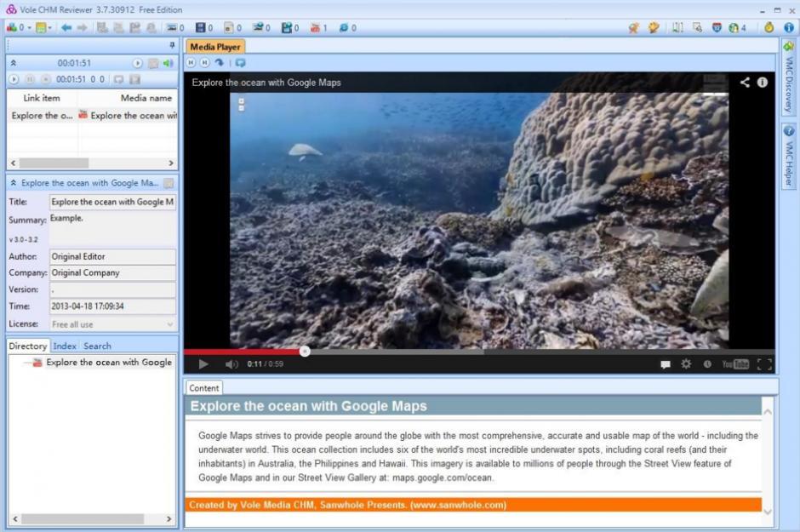Share the YouTube video with the share icon
The height and width of the screenshot is (532, 800).
click(x=745, y=82)
